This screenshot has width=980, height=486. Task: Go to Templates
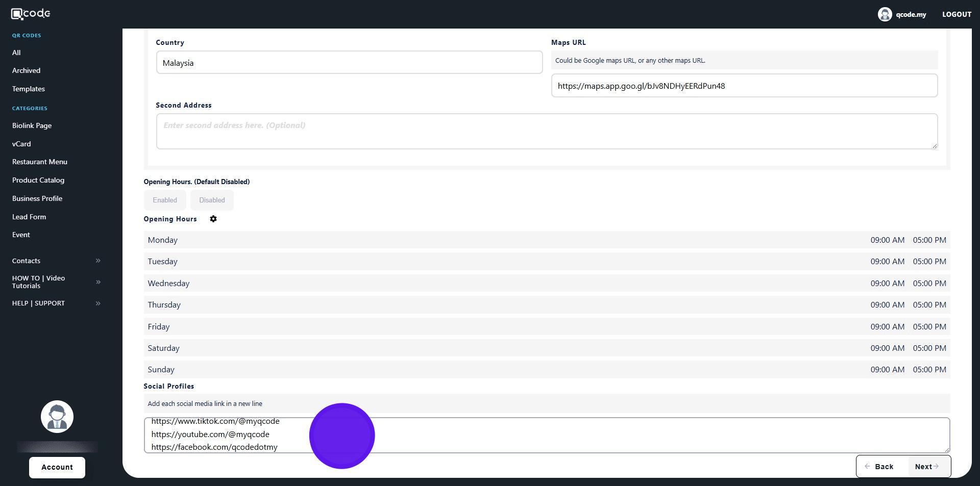click(29, 89)
